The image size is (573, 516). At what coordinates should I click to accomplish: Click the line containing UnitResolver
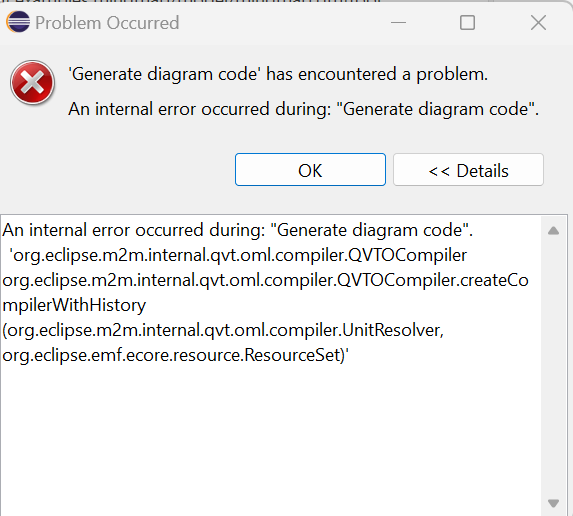[223, 330]
